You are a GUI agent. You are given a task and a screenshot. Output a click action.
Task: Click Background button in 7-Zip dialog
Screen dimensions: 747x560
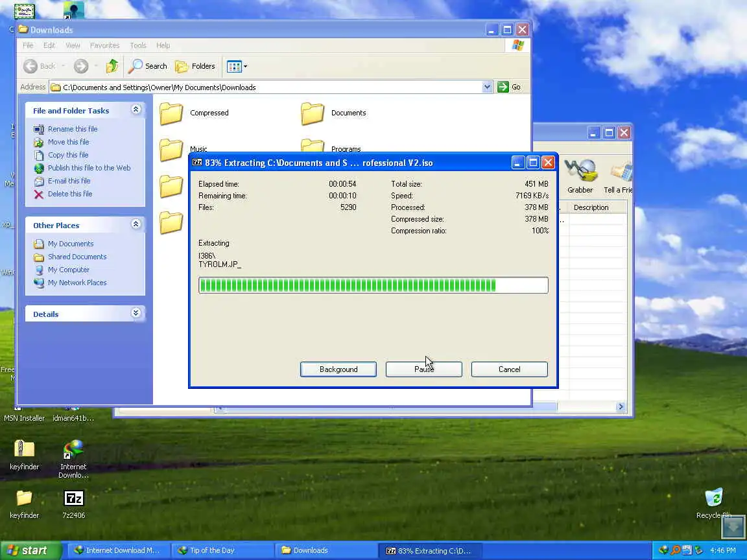click(x=338, y=369)
